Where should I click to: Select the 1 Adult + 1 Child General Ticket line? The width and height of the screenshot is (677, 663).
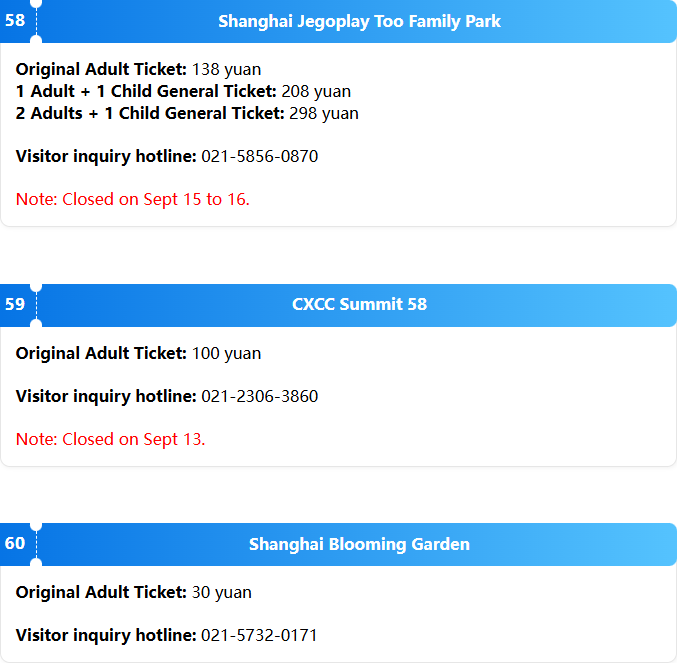click(183, 92)
